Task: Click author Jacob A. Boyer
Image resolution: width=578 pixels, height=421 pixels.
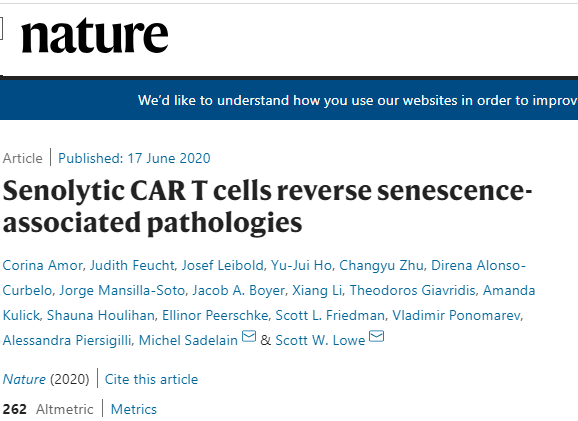Action: [x=238, y=290]
